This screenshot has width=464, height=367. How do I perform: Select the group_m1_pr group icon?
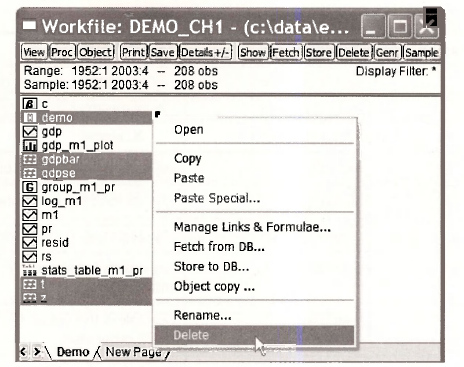pyautogui.click(x=30, y=187)
